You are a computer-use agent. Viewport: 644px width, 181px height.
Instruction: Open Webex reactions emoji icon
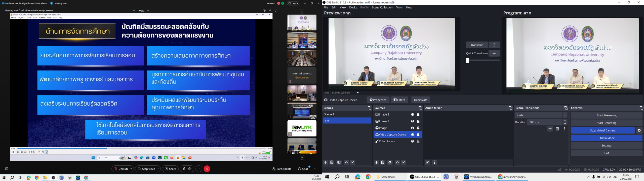click(190, 169)
